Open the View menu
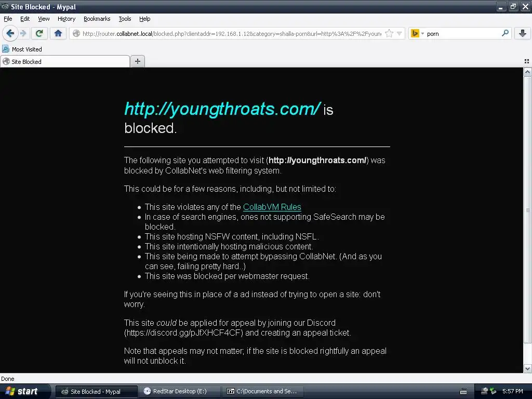The image size is (532, 399). [44, 19]
